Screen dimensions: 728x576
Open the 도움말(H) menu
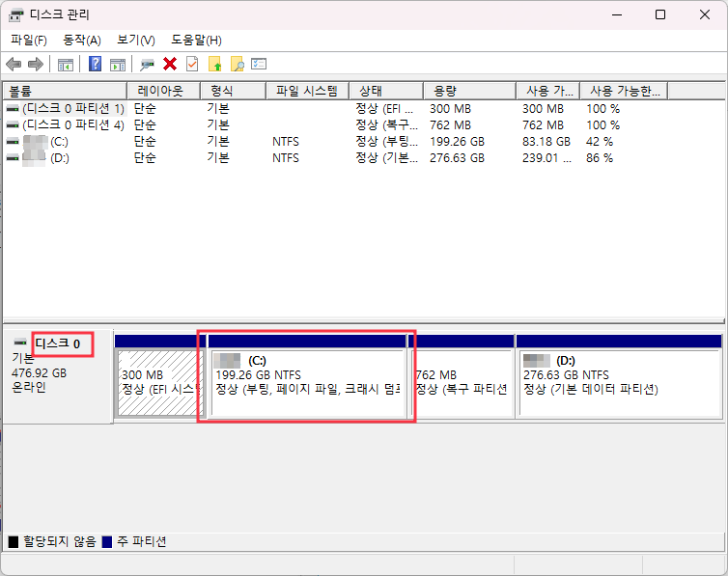click(x=196, y=41)
